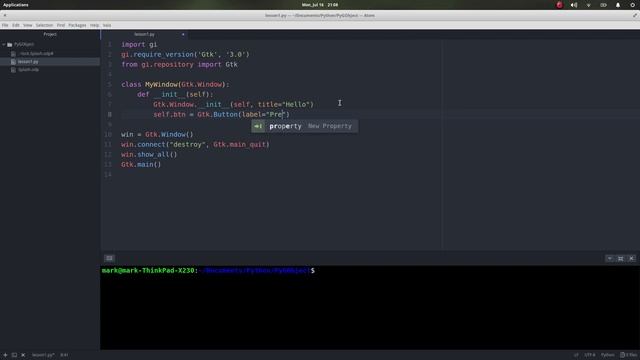Collapse the PyGObject project folder

coord(4,44)
